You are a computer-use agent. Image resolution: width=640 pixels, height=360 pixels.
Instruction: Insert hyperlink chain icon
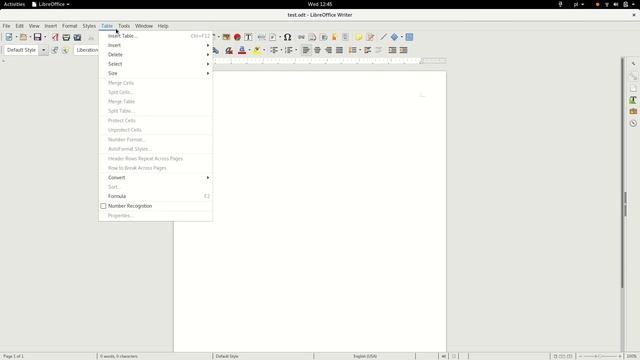301,37
